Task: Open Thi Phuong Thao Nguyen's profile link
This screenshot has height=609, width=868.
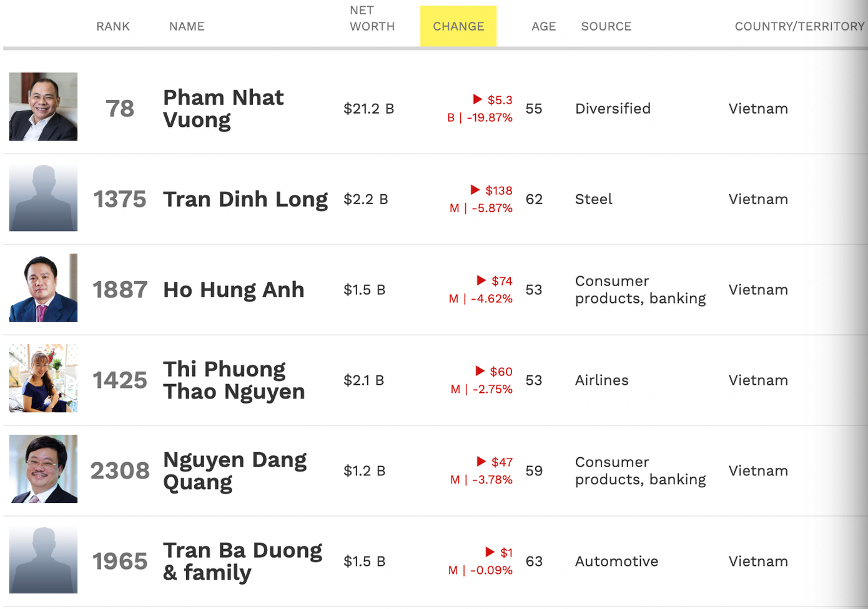Action: pyautogui.click(x=234, y=380)
